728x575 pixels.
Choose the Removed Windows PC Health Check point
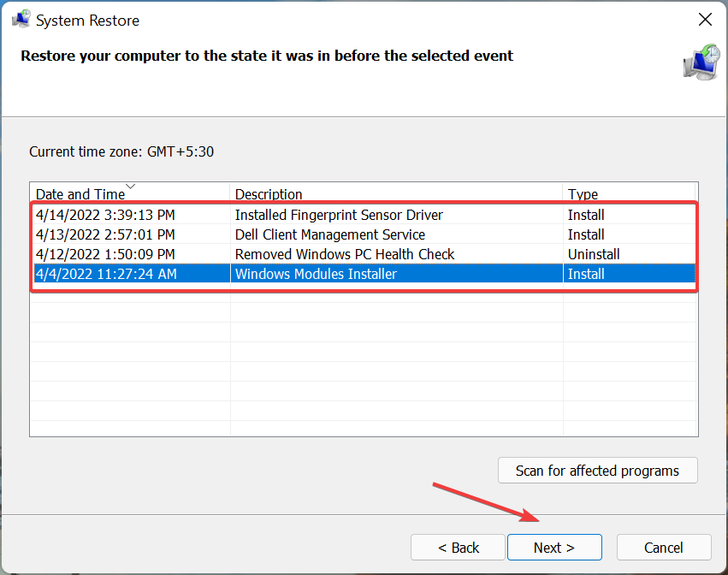(x=345, y=254)
